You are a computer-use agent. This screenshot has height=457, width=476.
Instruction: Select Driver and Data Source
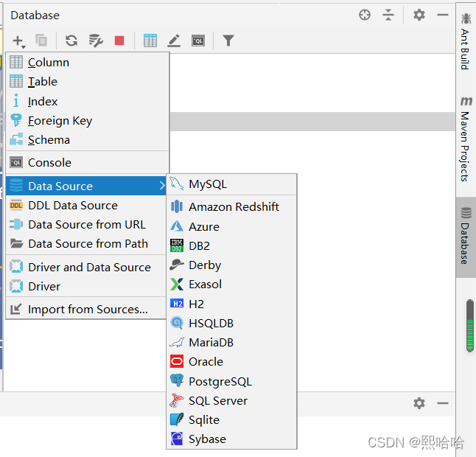click(x=86, y=268)
